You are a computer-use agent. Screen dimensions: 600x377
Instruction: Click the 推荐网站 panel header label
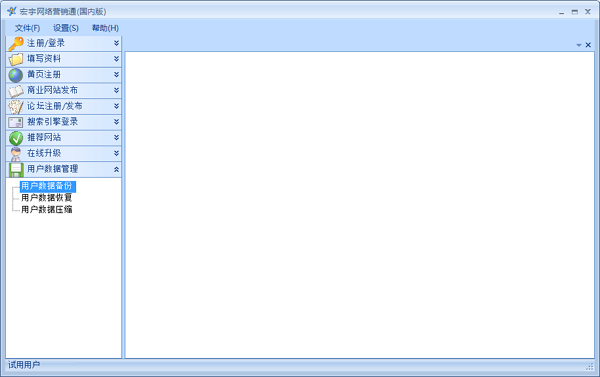tap(44, 137)
